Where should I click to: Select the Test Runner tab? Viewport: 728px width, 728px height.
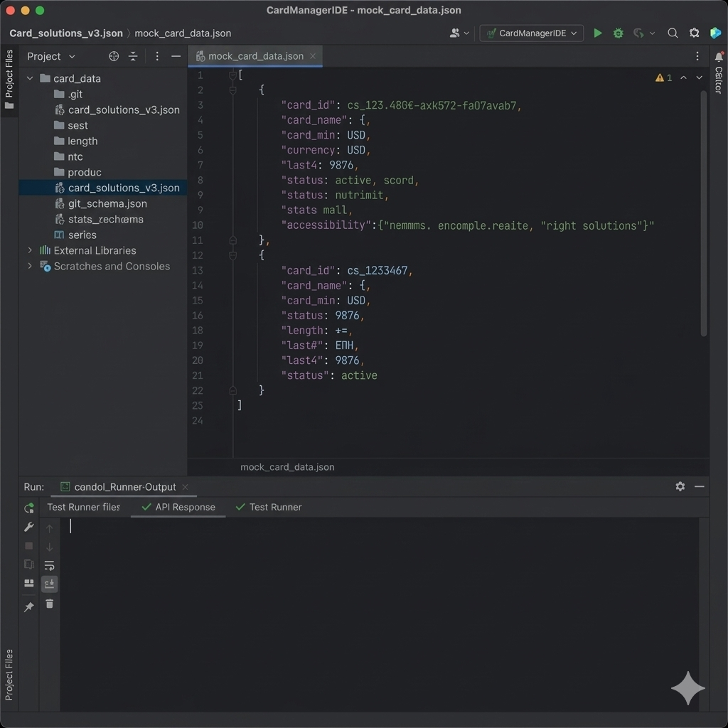point(269,507)
